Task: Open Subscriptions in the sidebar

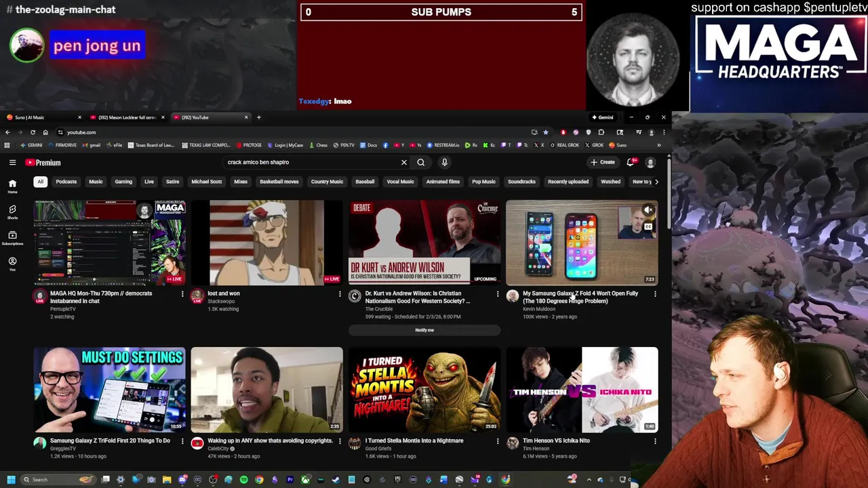Action: pos(12,237)
